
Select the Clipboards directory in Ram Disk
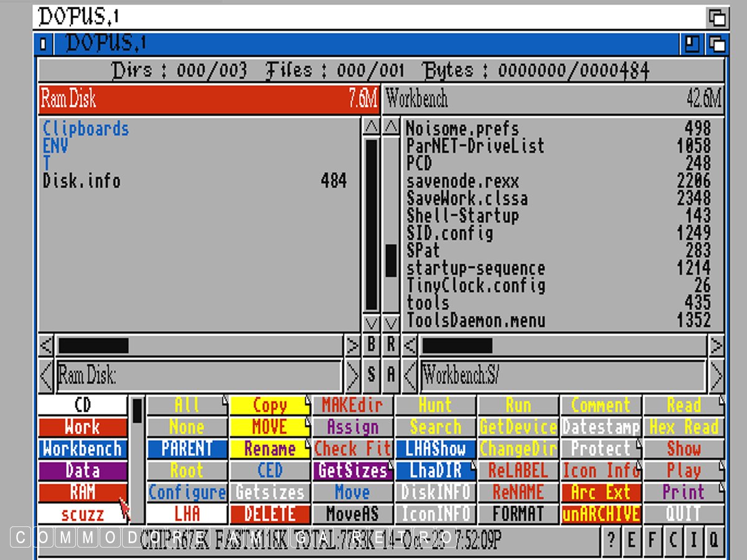[x=86, y=129]
